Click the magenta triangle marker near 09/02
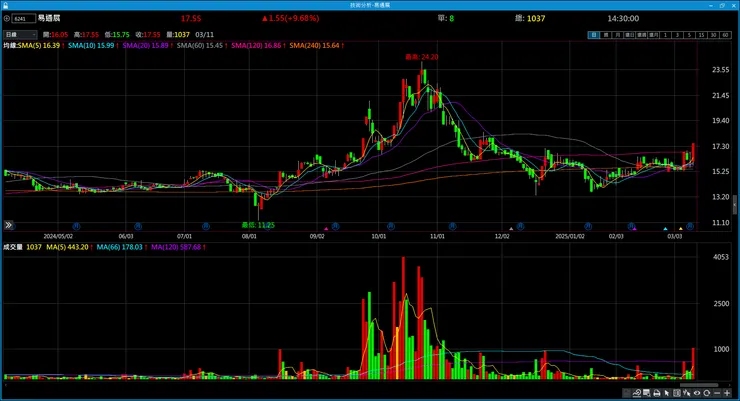 point(326,229)
